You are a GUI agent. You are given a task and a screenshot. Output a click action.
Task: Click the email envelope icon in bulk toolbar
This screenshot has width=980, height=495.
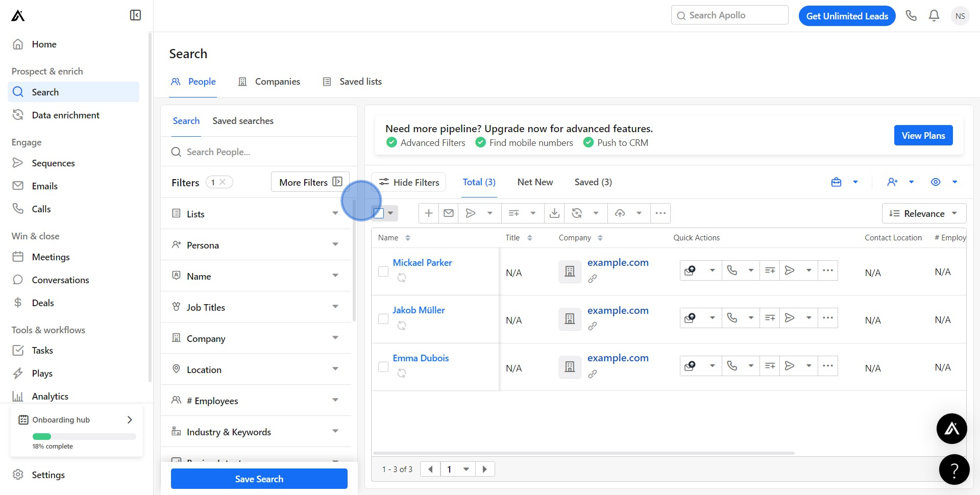[449, 213]
